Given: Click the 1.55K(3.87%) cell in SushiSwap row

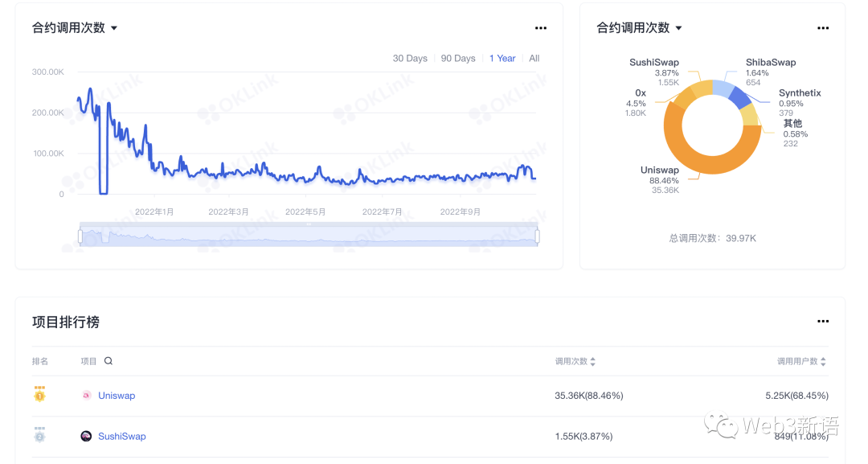Looking at the screenshot, I should (583, 437).
